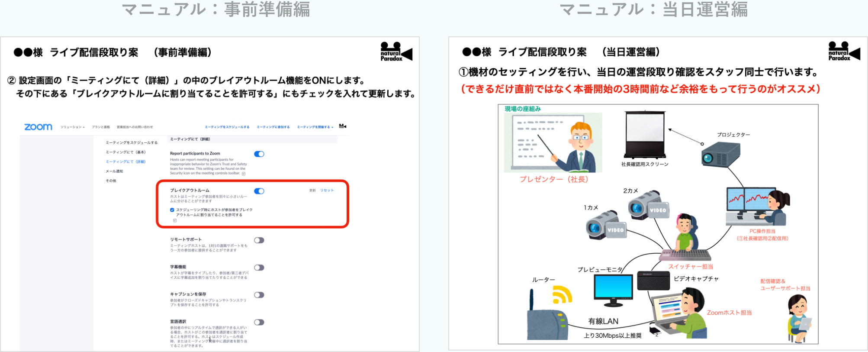This screenshot has height=352, width=868.
Task: Open the profile avatar icon in Zoom header
Action: [342, 126]
